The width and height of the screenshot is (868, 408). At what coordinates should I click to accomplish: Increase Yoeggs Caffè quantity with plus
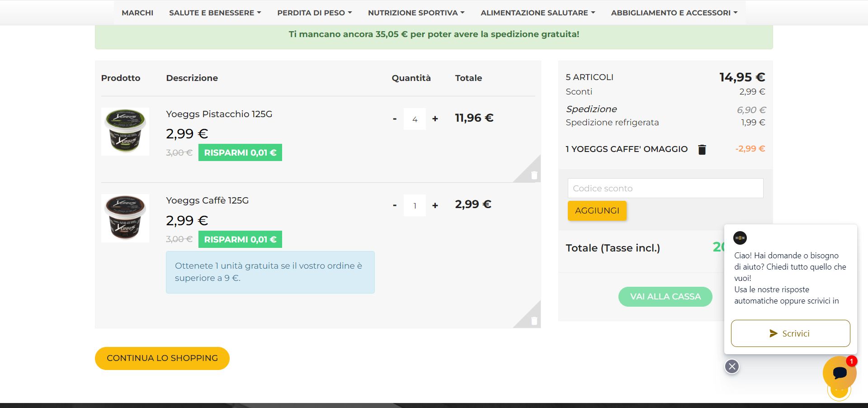(x=435, y=206)
